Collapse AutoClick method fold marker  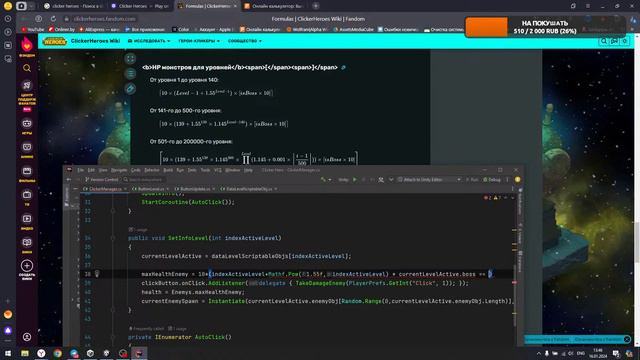click(x=113, y=337)
